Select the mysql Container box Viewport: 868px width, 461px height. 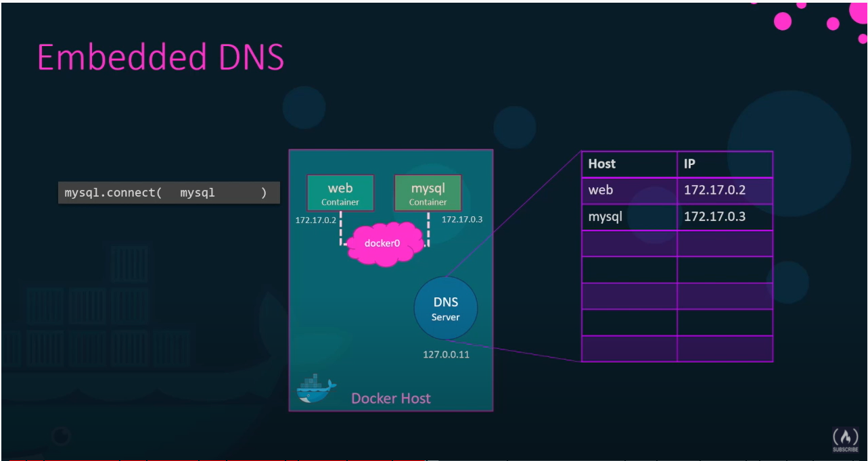(x=428, y=193)
